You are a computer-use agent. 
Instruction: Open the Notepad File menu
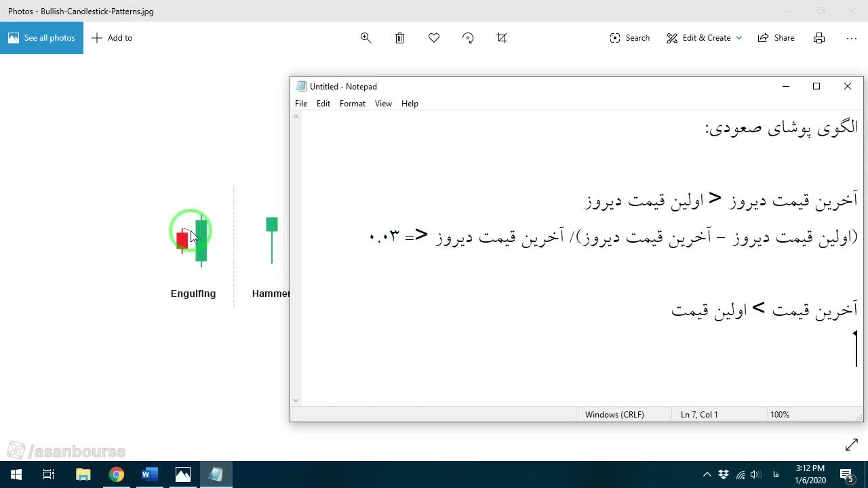pyautogui.click(x=301, y=104)
